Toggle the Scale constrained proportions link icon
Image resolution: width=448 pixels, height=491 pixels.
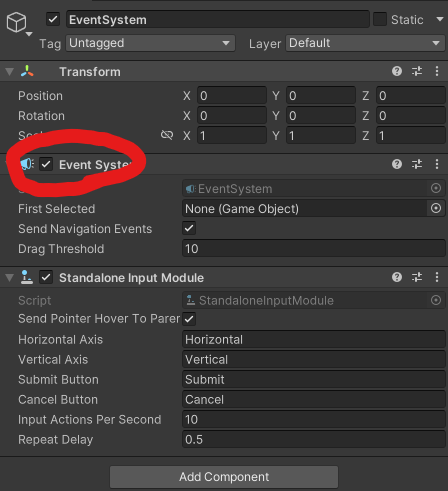pos(167,135)
